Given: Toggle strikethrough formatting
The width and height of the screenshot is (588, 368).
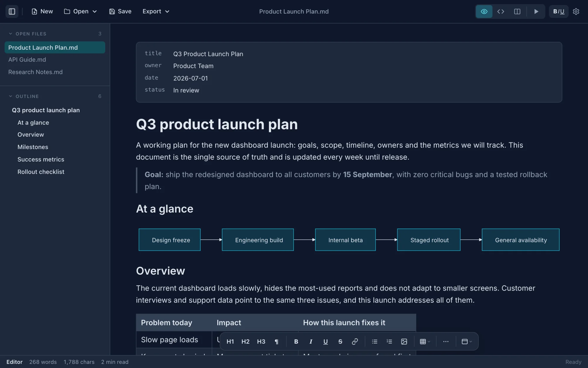Looking at the screenshot, I should (340, 342).
